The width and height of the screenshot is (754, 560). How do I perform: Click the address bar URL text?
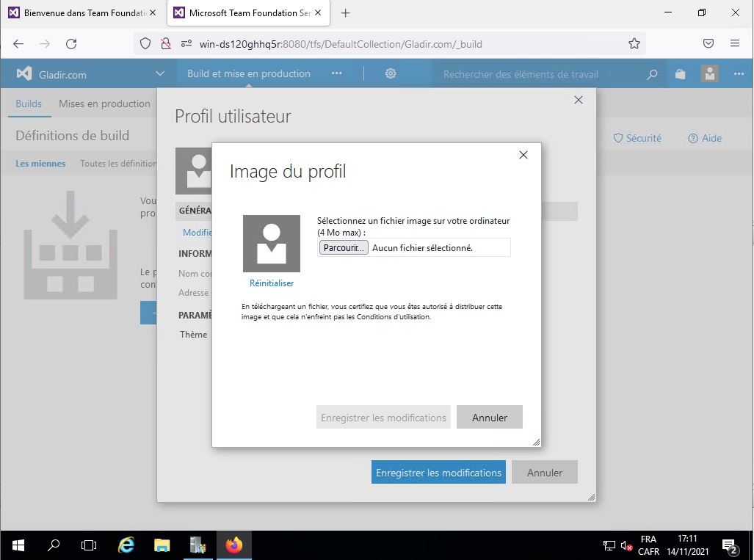tap(341, 44)
